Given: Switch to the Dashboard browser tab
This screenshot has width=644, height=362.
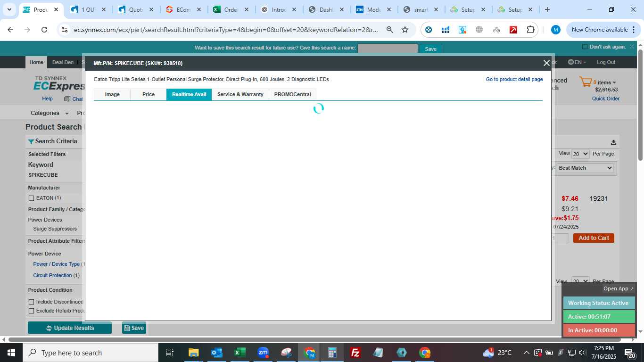Looking at the screenshot, I should 327,9.
